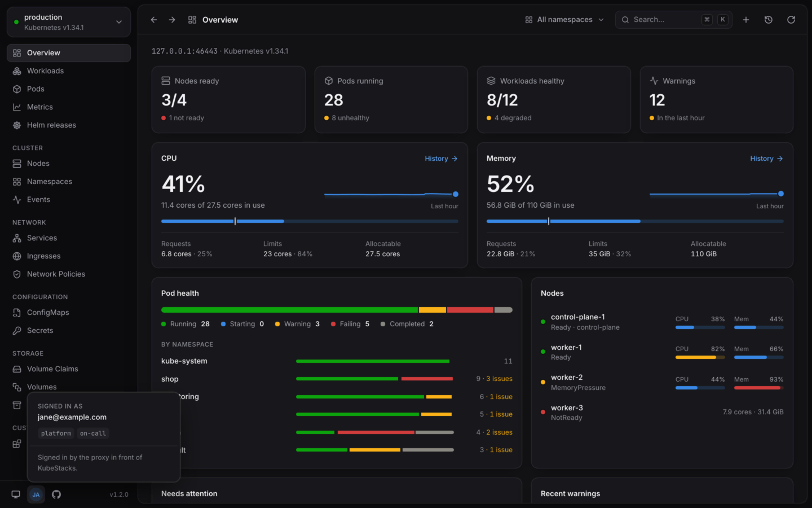Focus the Search field

pyautogui.click(x=674, y=20)
